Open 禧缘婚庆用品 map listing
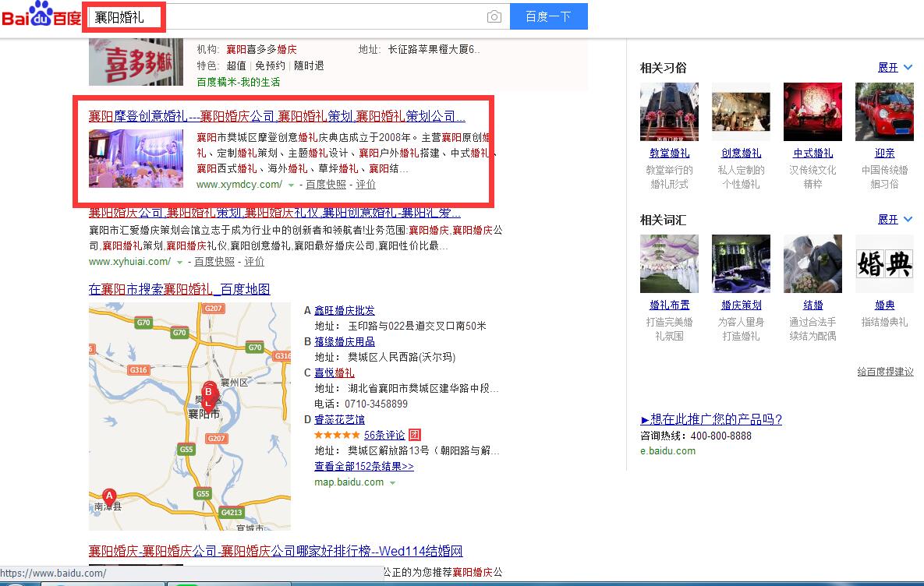Image resolution: width=924 pixels, height=586 pixels. (344, 341)
